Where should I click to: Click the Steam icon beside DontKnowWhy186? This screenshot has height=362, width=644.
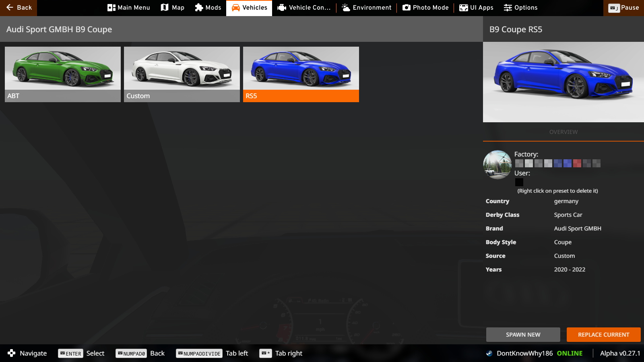(x=489, y=354)
